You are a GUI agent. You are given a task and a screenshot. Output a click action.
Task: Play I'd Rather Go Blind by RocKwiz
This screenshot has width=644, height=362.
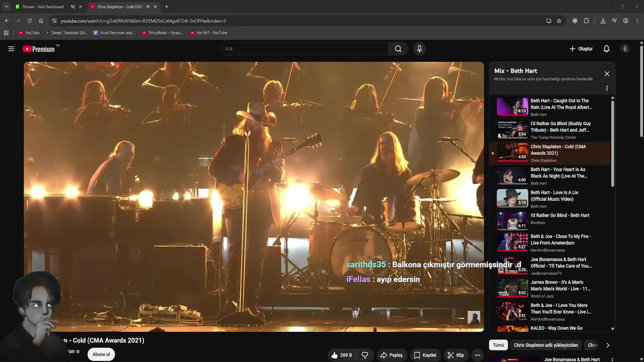click(550, 220)
